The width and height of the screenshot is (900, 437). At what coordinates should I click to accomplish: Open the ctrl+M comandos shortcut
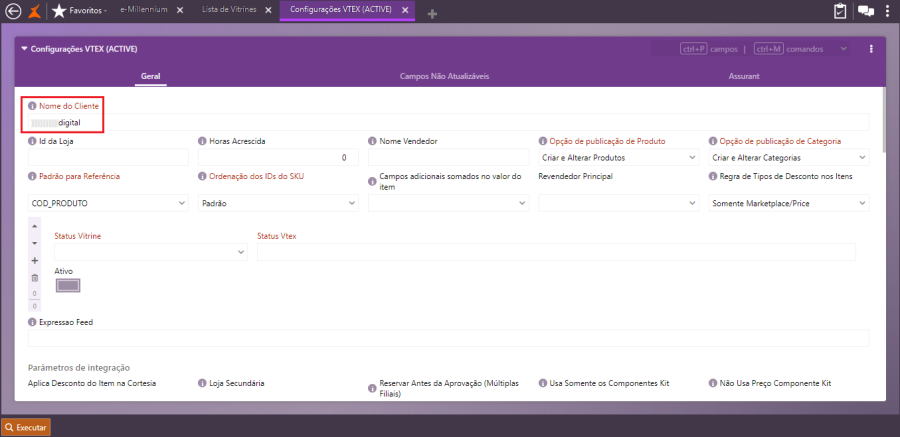[789, 49]
